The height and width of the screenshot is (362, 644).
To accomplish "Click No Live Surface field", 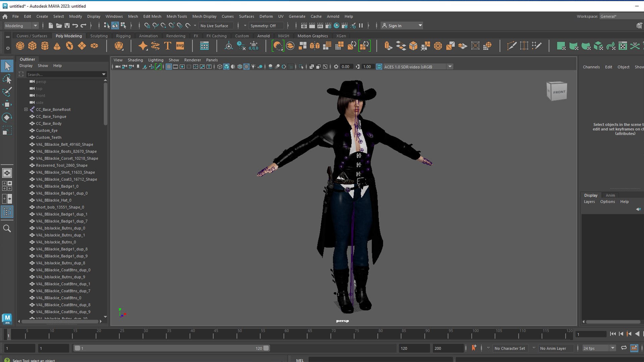I will pos(216,25).
